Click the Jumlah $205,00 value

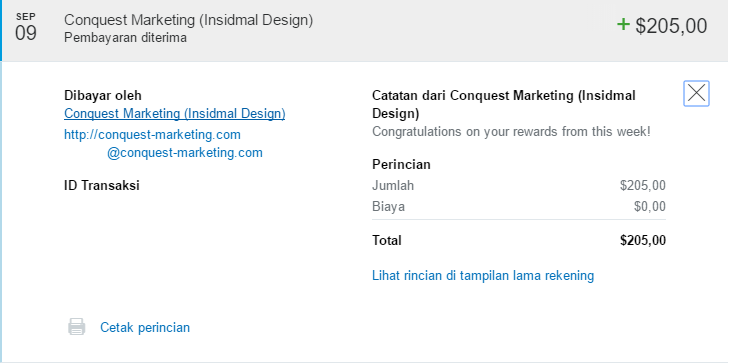pos(643,186)
